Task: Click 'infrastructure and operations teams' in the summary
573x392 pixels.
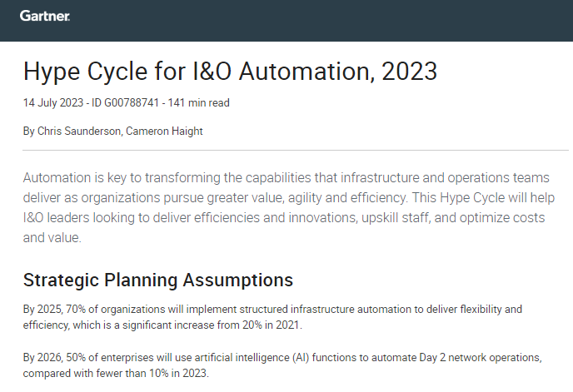Action: 445,178
